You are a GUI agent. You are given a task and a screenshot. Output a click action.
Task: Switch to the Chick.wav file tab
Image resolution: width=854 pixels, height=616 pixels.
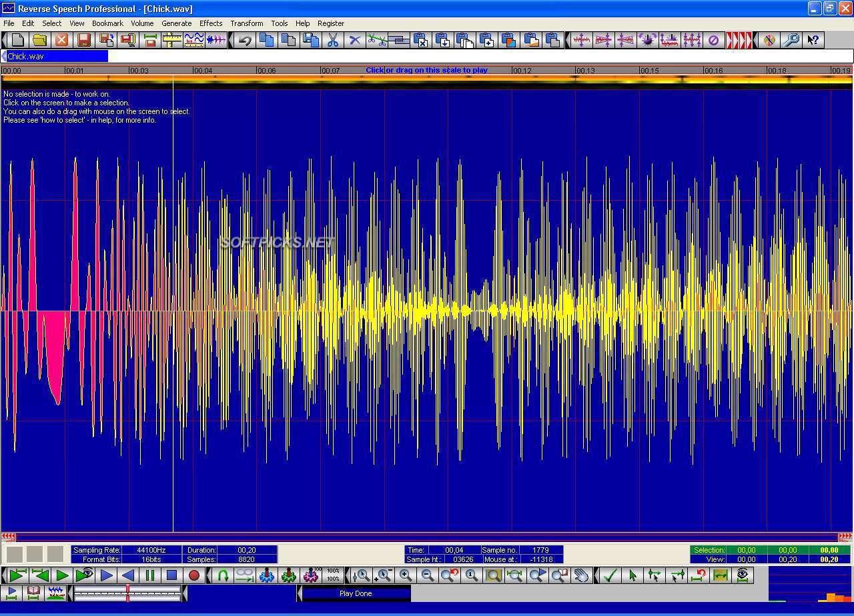(57, 57)
